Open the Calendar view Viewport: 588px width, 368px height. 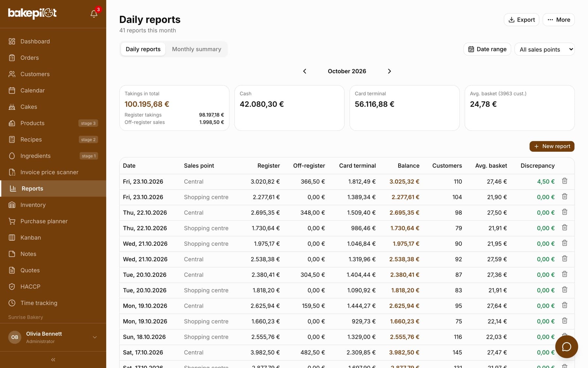pyautogui.click(x=53, y=90)
